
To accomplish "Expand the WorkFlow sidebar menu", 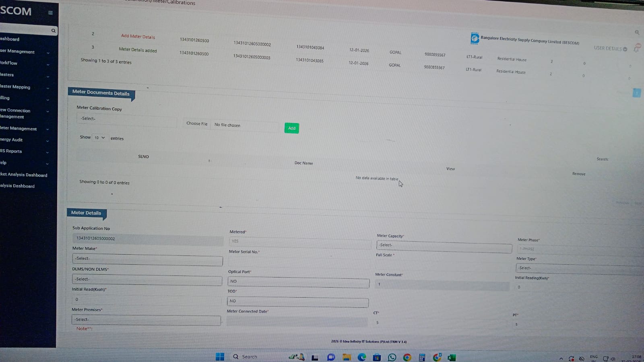I will pyautogui.click(x=48, y=64).
